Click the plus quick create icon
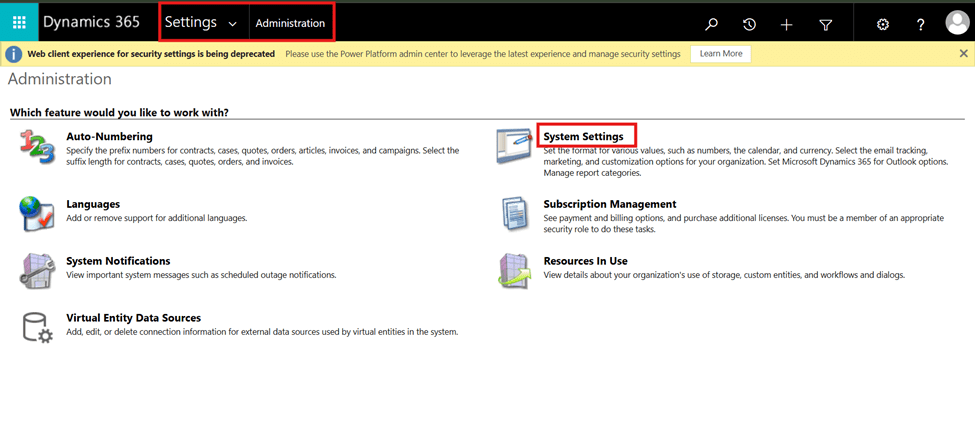 (787, 24)
